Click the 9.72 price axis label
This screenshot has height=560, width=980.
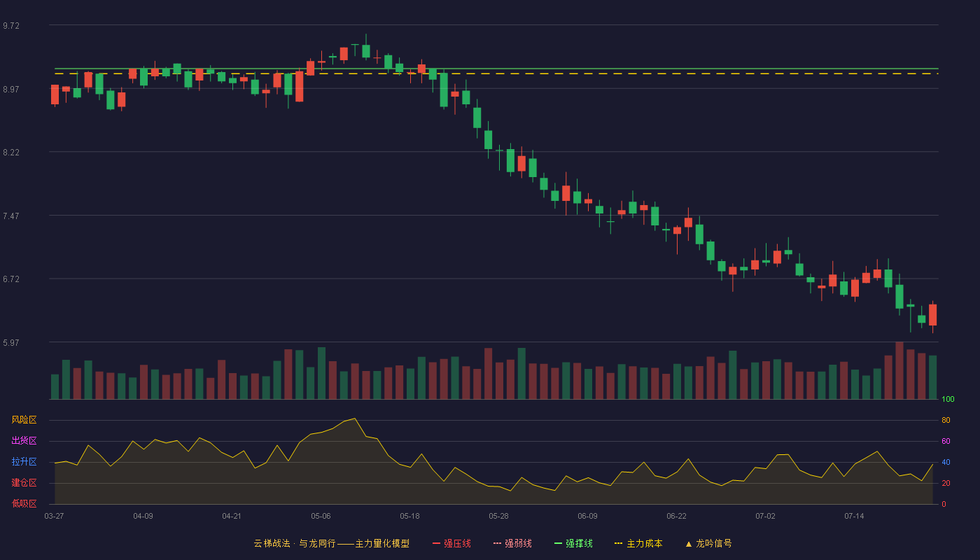point(11,25)
